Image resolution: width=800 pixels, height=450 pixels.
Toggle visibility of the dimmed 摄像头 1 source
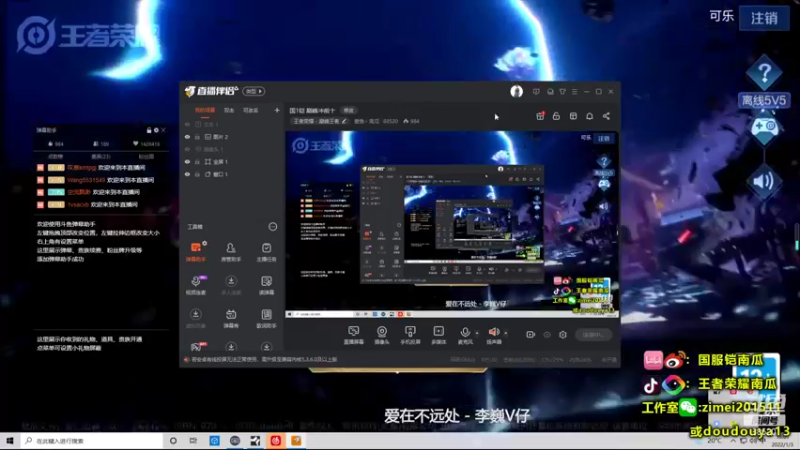coord(187,149)
